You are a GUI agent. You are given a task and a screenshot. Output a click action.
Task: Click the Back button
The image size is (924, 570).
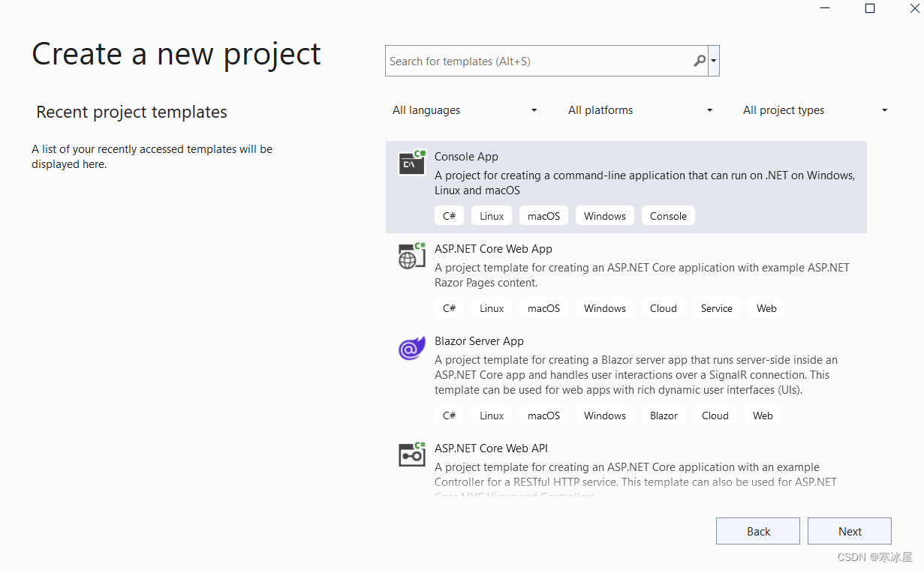[x=757, y=530]
